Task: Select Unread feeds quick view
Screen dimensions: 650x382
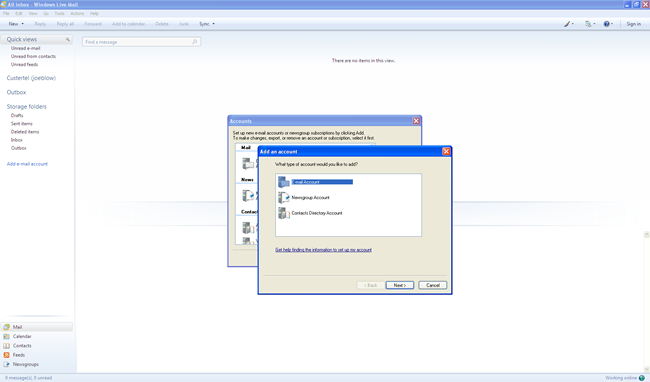Action: (24, 65)
